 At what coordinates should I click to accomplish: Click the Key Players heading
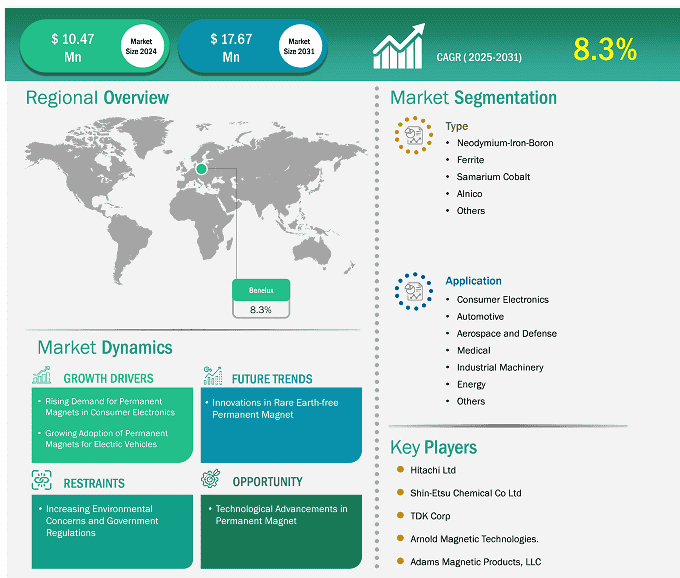click(x=433, y=447)
